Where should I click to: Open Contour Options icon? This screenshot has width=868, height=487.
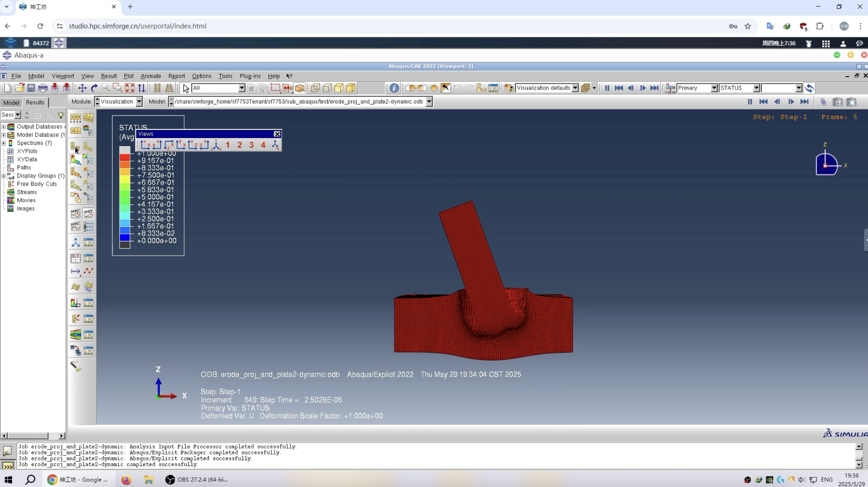pyautogui.click(x=88, y=159)
